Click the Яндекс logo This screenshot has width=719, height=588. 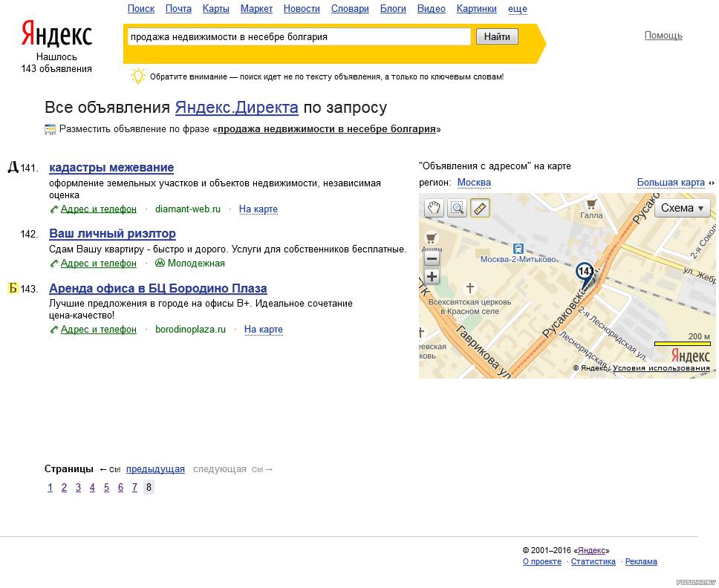point(56,33)
